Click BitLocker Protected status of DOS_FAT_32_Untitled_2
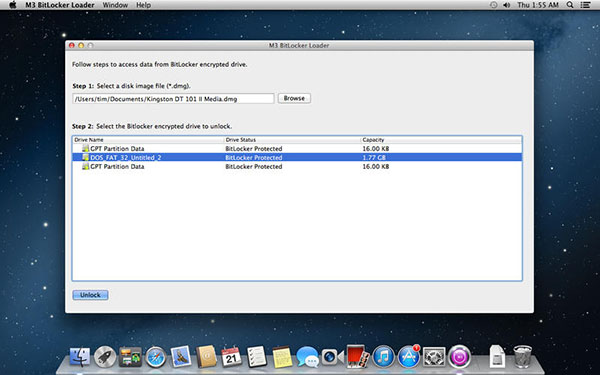Screen dimensions: 600x375 point(254,158)
